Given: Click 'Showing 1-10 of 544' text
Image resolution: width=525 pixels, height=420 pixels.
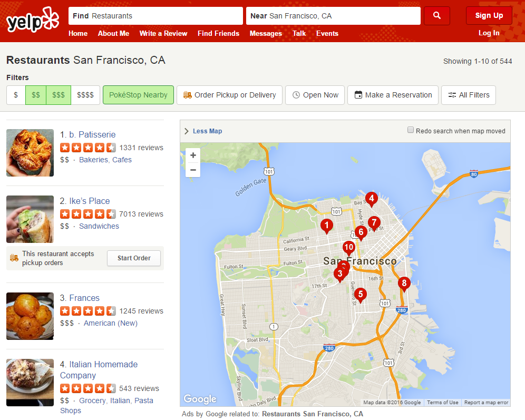Looking at the screenshot, I should [x=478, y=61].
